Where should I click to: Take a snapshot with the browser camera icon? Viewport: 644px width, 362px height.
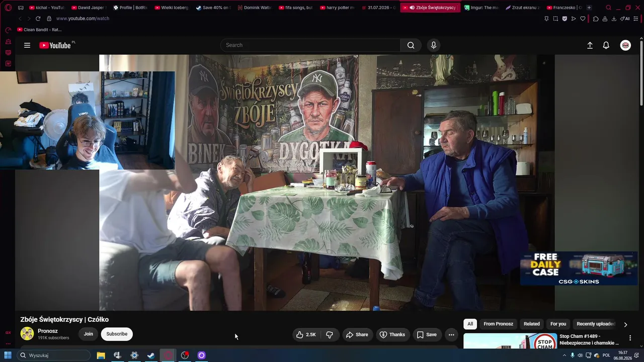(x=555, y=19)
